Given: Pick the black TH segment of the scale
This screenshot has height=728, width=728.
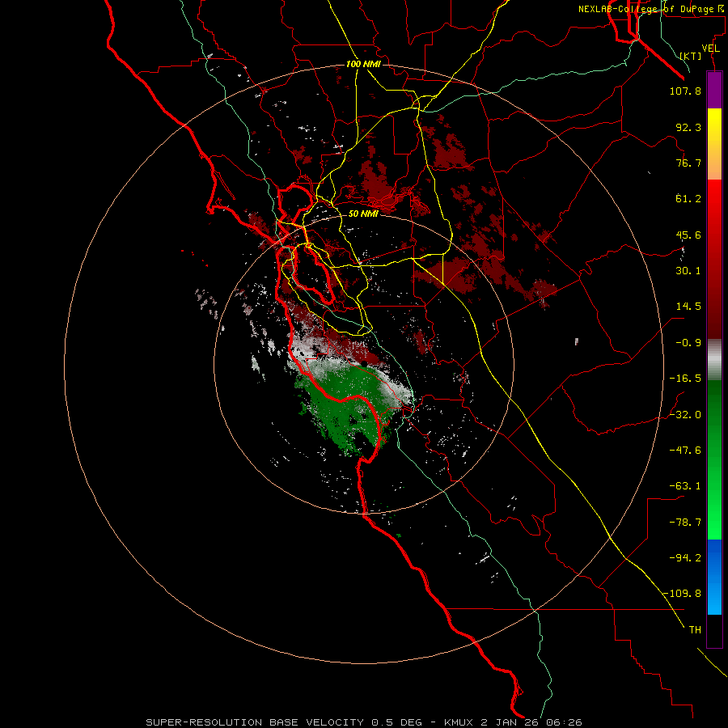Looking at the screenshot, I should [x=714, y=630].
